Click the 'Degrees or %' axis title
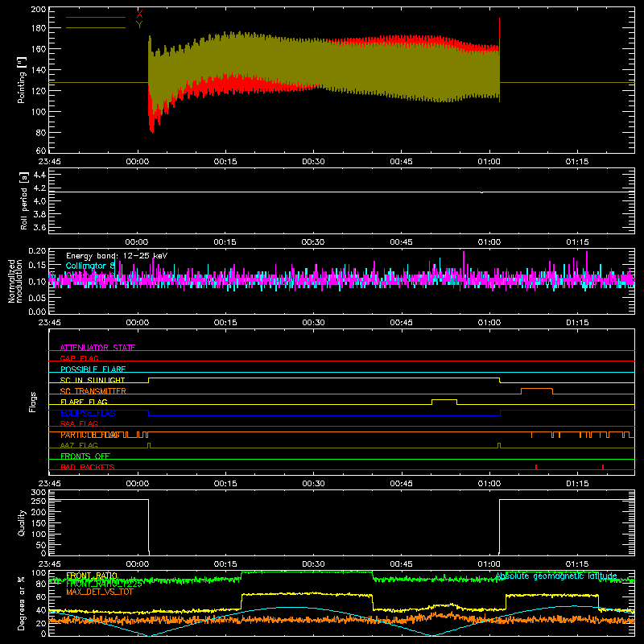Viewport: 644px width, 644px height. [x=21, y=603]
